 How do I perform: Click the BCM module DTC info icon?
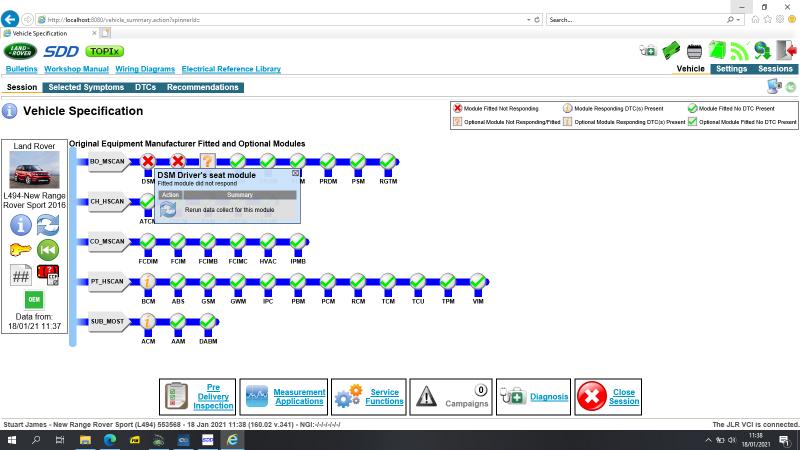pyautogui.click(x=148, y=282)
